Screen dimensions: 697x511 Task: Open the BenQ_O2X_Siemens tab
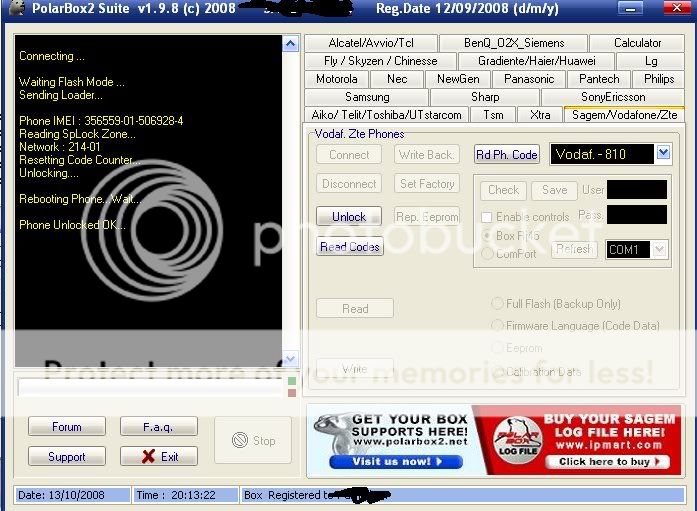tap(514, 43)
